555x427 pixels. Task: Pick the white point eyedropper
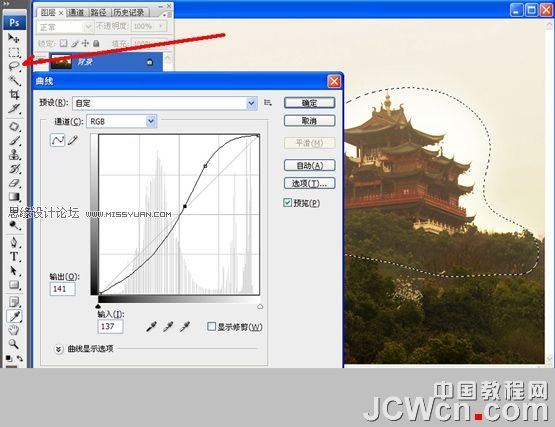(185, 326)
